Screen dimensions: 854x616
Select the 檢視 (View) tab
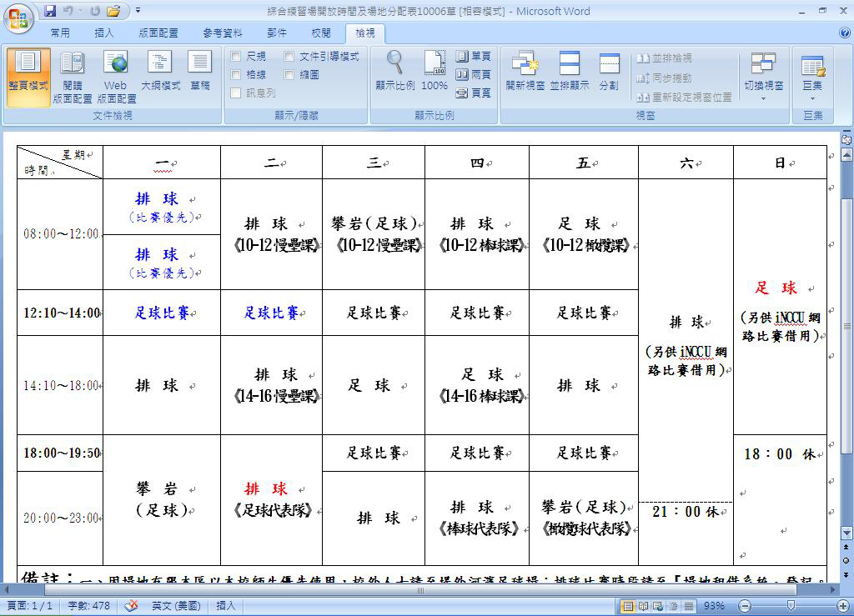(365, 33)
